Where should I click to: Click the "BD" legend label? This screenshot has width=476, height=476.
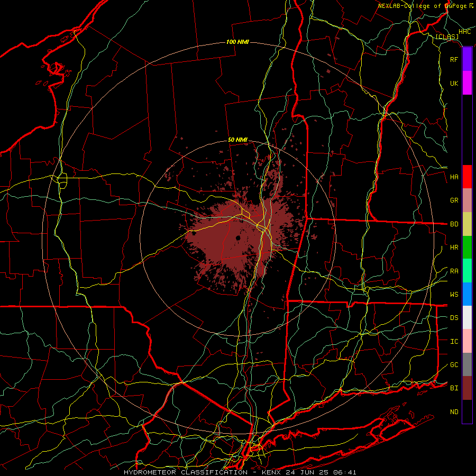click(454, 224)
